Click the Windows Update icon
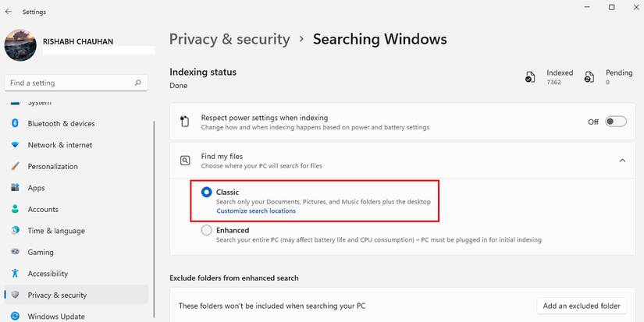Screen dimensions: 644x322 [x=15, y=317]
